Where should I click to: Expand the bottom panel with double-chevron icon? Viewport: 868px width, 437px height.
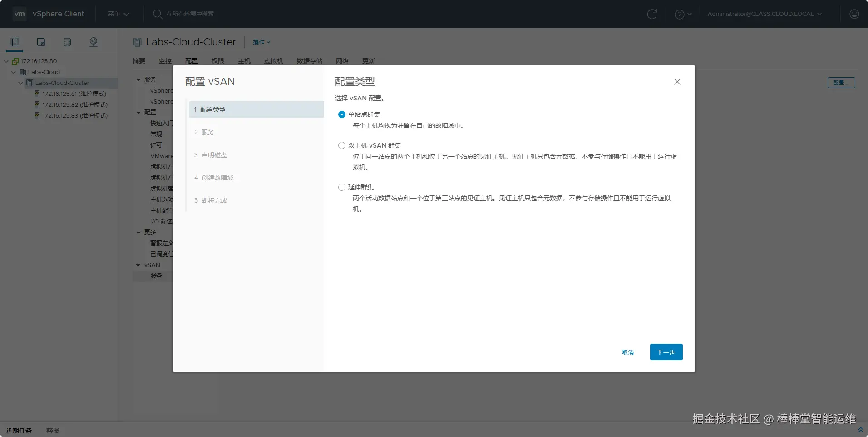pos(860,430)
